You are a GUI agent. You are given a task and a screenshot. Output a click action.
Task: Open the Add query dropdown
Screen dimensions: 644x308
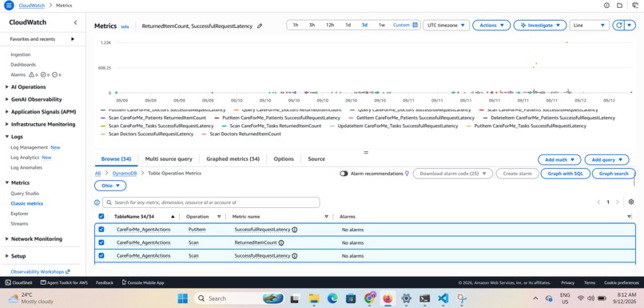coord(606,159)
